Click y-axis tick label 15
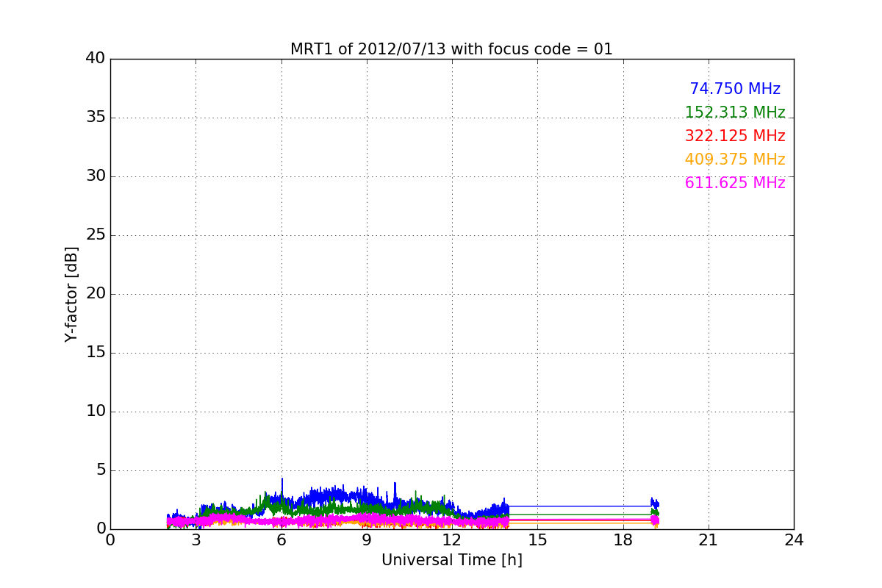The height and width of the screenshot is (588, 882). click(96, 353)
